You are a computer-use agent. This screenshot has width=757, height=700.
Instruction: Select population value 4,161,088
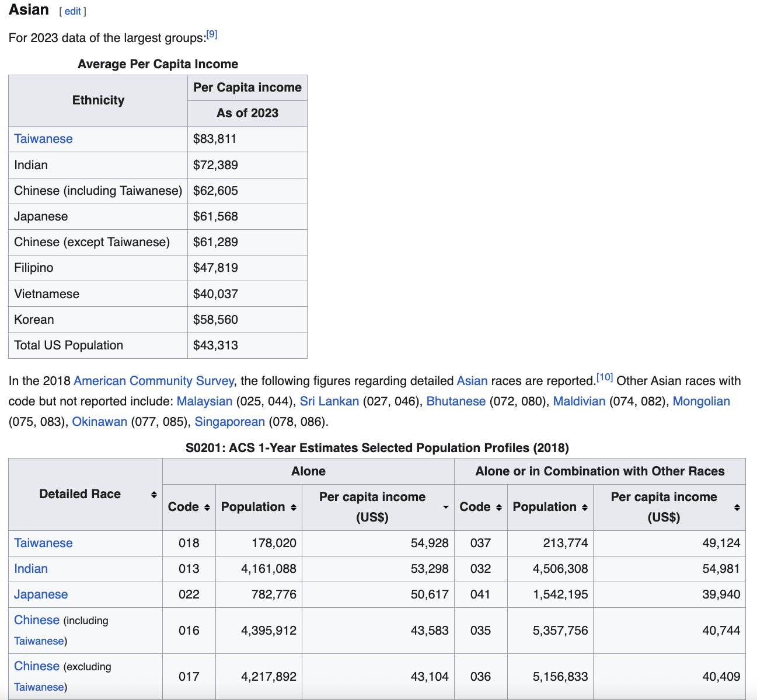pos(268,569)
